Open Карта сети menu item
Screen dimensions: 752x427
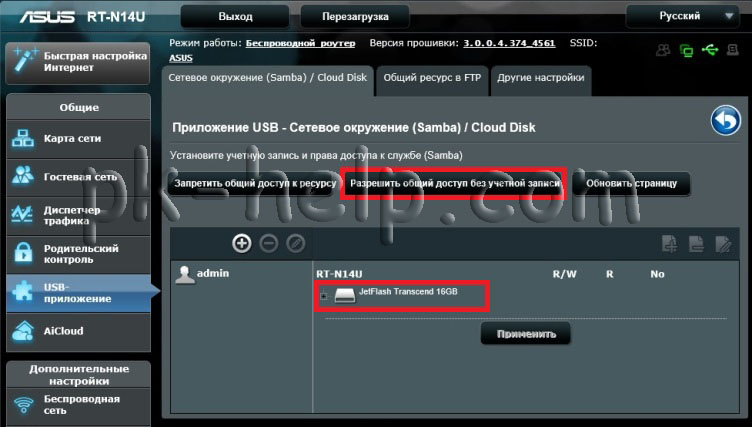[79, 139]
